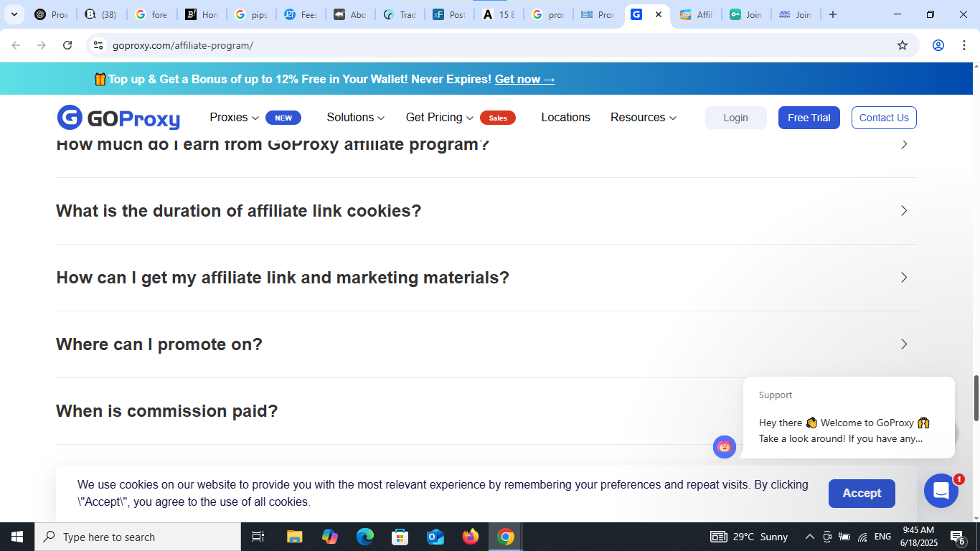Open Microsoft Edge from the taskbar
This screenshot has width=980, height=551.
[x=365, y=537]
